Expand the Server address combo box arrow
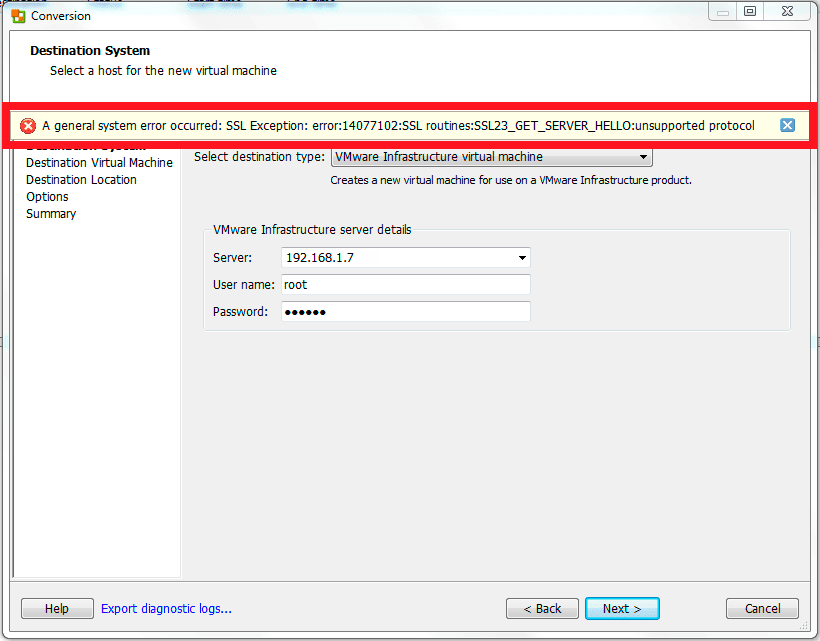The width and height of the screenshot is (820, 641). tap(521, 258)
